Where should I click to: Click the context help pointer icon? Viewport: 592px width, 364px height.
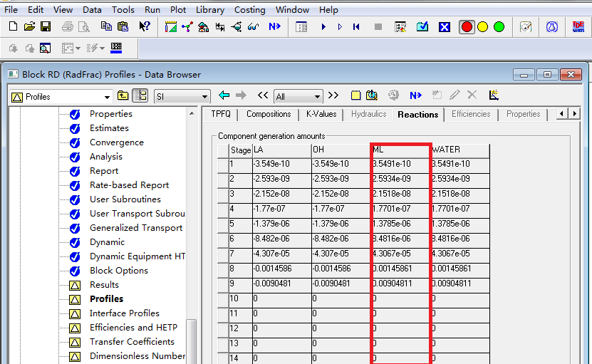[145, 27]
